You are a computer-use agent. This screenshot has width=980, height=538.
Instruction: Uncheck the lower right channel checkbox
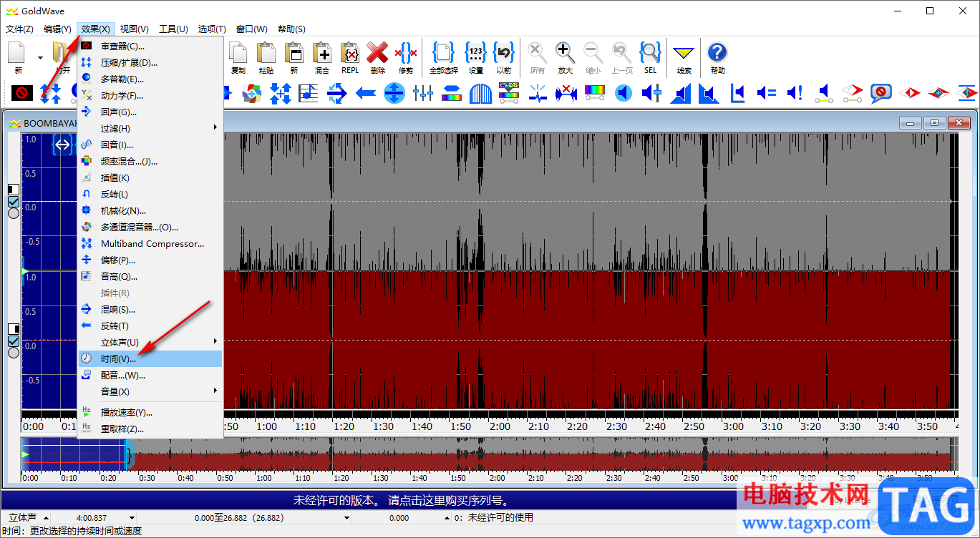(x=14, y=341)
